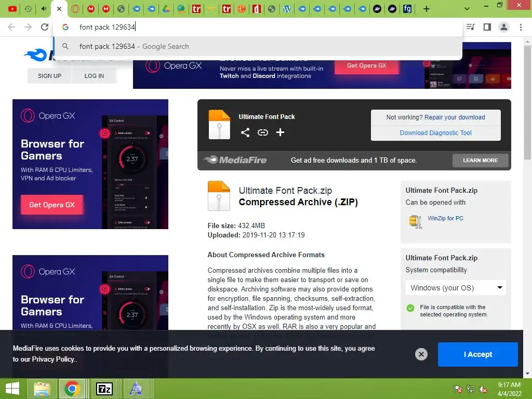Click the Chrome taskbar icon
Screen dimensions: 532x399
point(72,389)
